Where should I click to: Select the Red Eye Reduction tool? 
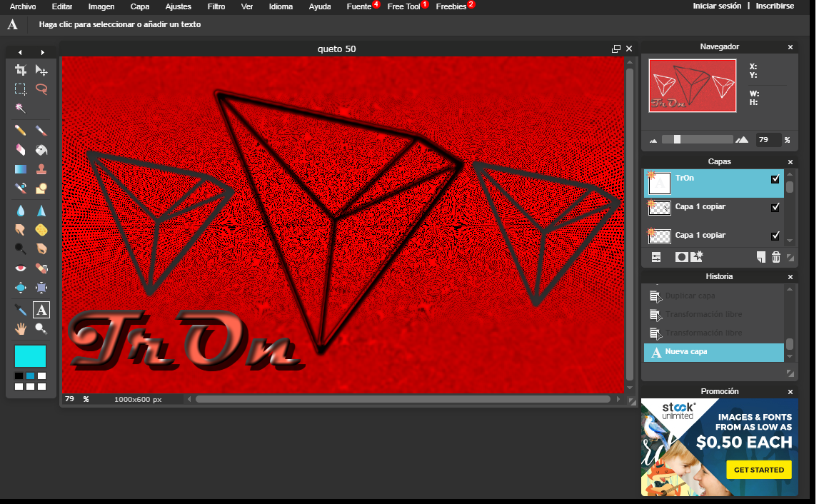[21, 268]
